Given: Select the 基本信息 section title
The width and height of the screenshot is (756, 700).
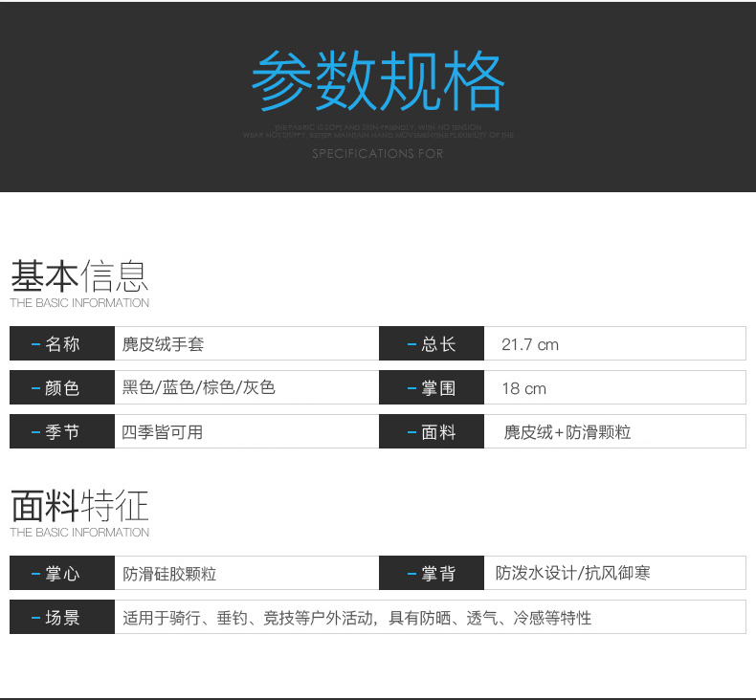Looking at the screenshot, I should (x=79, y=275).
